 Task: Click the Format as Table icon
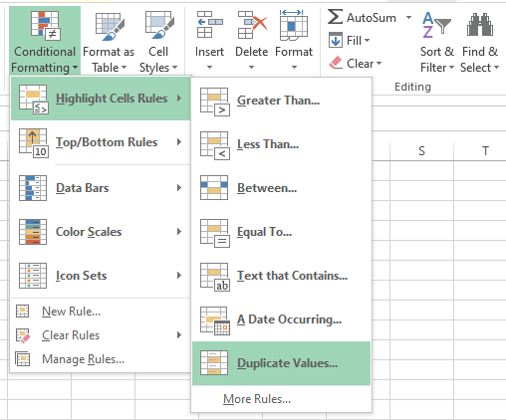point(110,27)
